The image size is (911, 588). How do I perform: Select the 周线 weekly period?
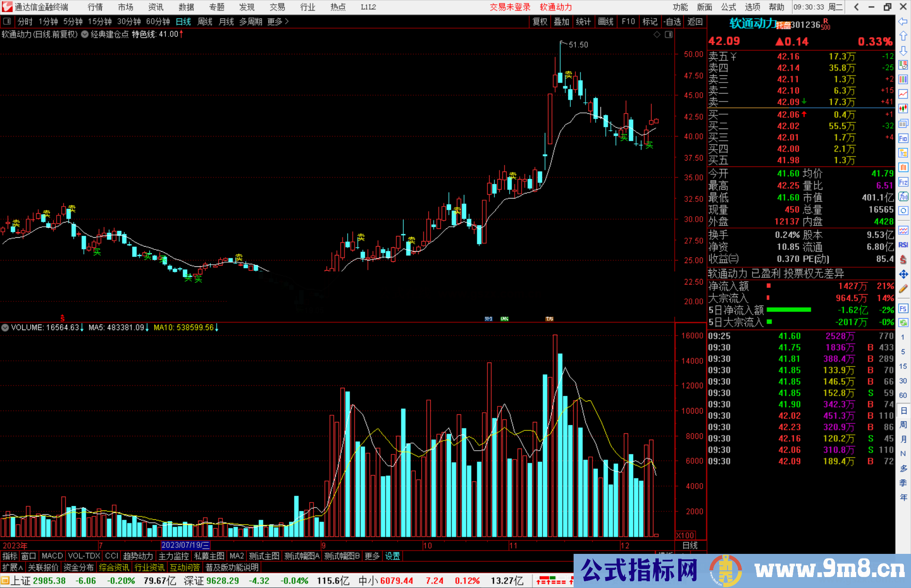coord(205,21)
